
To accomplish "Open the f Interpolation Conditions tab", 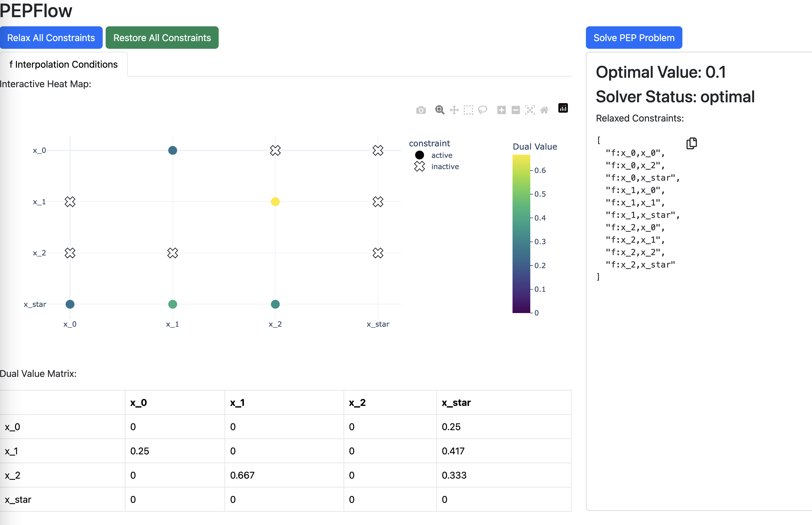I will pos(63,64).
